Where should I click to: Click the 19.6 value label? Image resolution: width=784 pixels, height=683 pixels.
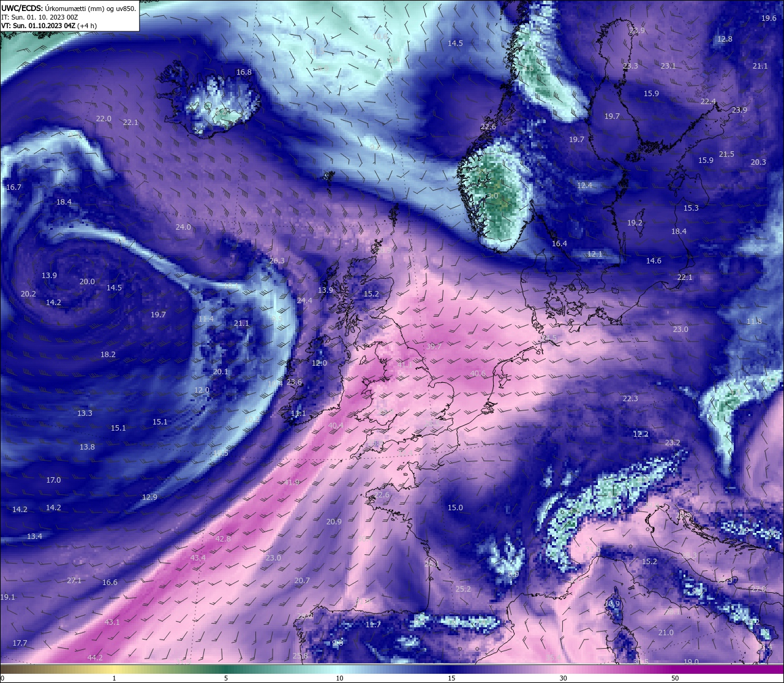769,18
